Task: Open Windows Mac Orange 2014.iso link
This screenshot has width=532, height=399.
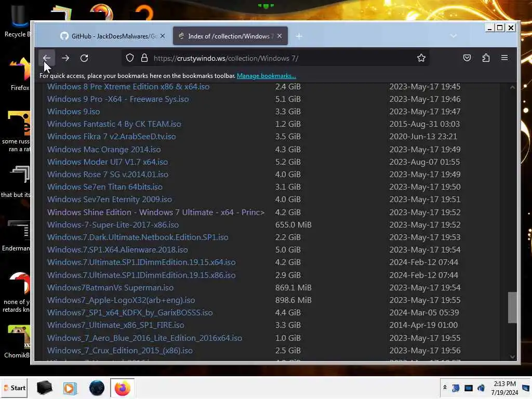Action: 104,150
